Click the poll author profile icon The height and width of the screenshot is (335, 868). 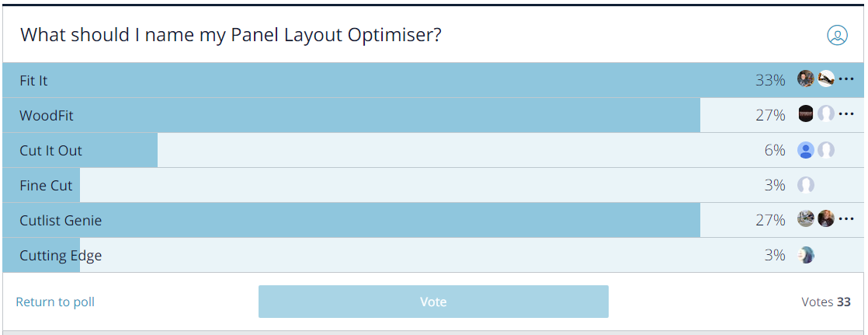837,35
